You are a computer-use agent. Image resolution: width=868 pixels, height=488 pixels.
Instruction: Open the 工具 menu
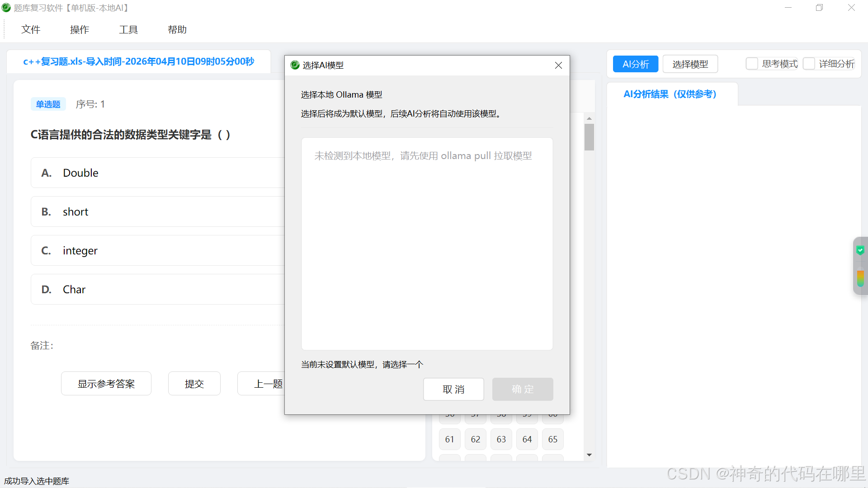[128, 29]
